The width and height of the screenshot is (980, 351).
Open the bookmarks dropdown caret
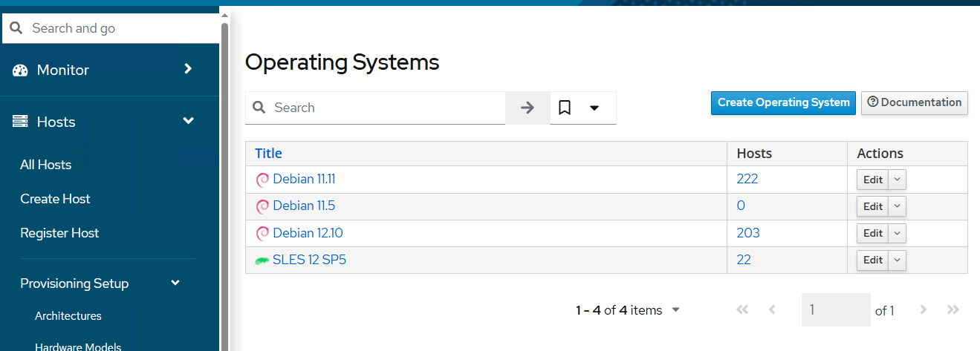pos(594,108)
